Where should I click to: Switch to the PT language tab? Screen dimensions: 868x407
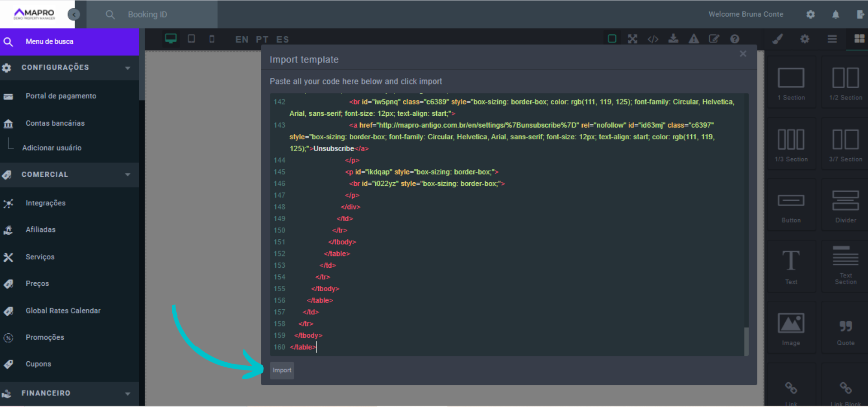click(x=262, y=39)
